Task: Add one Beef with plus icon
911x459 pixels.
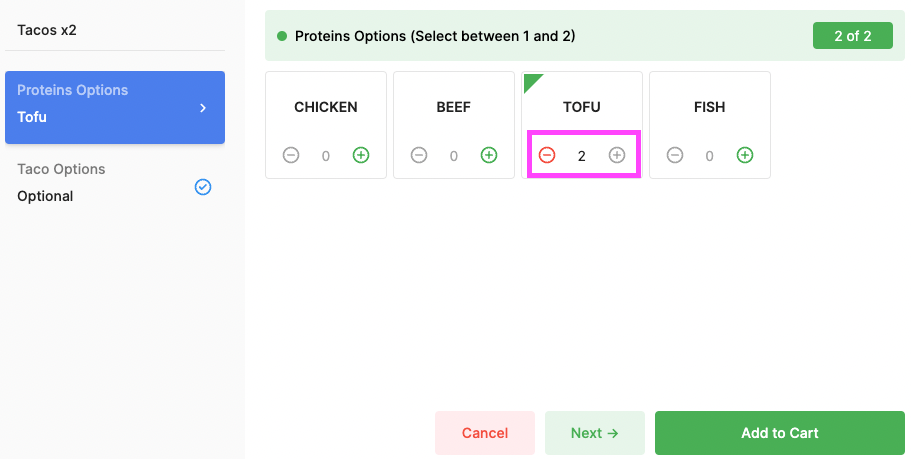Action: click(489, 155)
